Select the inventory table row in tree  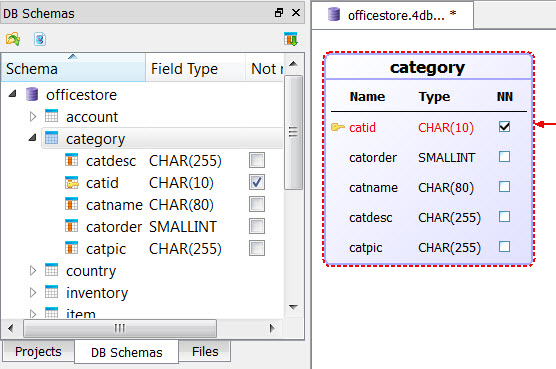[97, 292]
